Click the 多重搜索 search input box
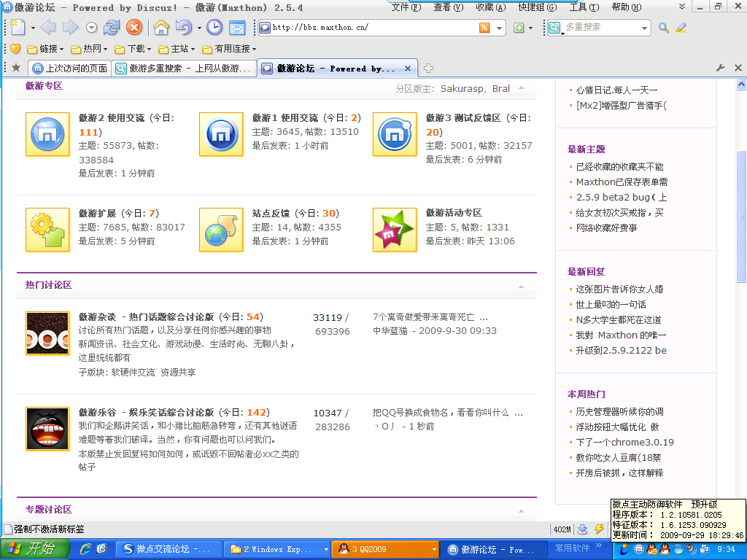The image size is (747, 560). coord(602,27)
